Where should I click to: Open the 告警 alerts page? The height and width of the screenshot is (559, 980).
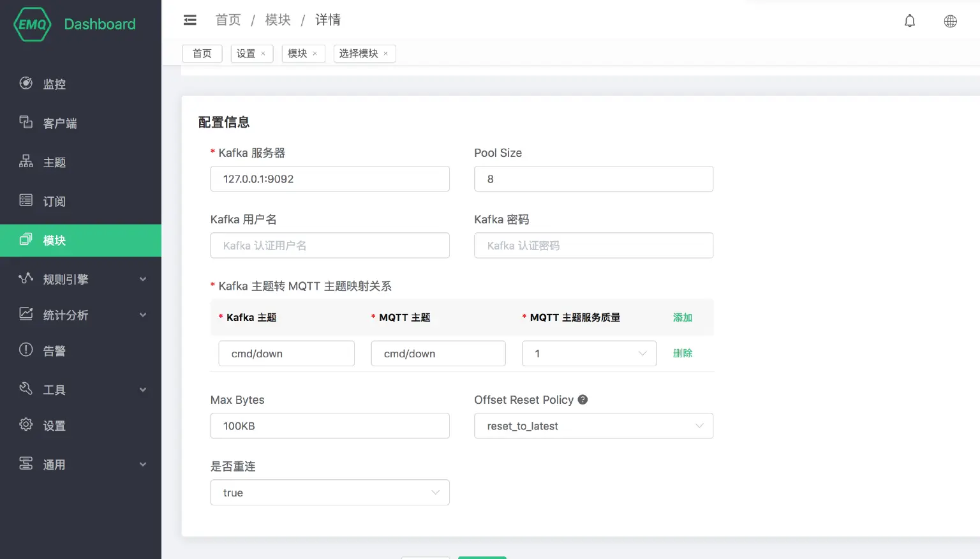(54, 350)
